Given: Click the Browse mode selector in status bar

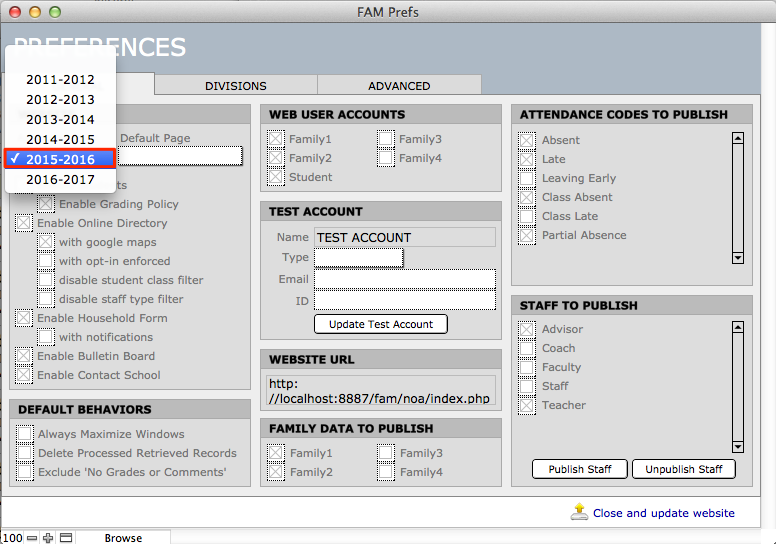Looking at the screenshot, I should (123, 538).
